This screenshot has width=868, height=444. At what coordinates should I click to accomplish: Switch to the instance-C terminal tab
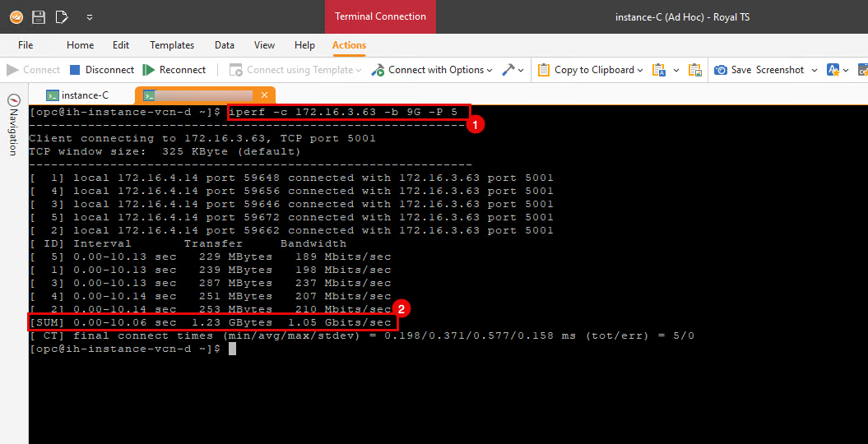[77, 95]
